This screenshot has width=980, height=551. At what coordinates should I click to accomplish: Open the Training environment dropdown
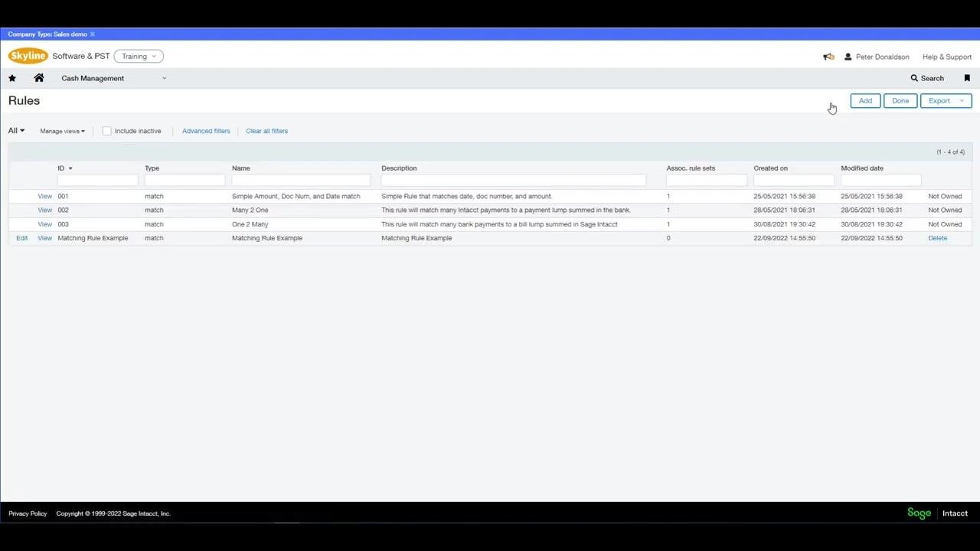click(x=139, y=56)
